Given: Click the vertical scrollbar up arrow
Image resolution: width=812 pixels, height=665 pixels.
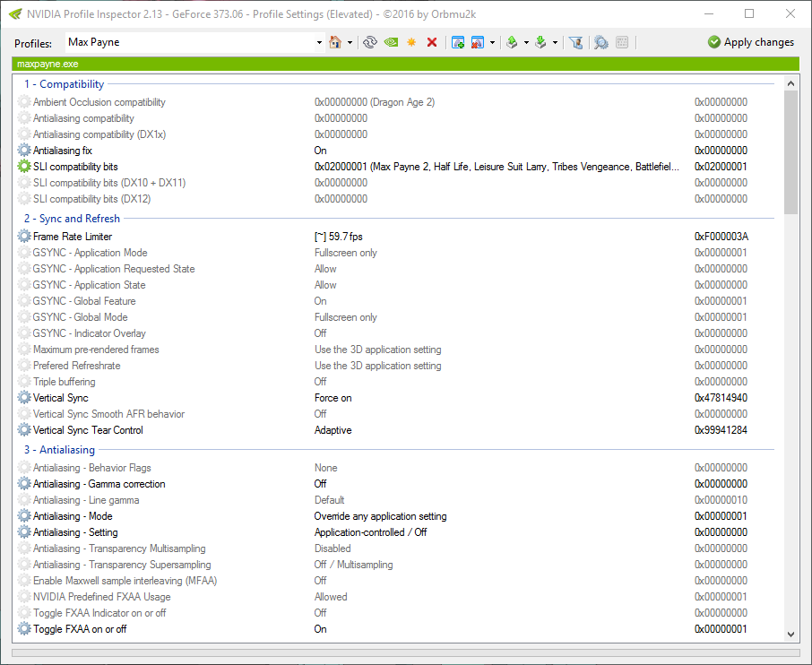Looking at the screenshot, I should point(790,83).
